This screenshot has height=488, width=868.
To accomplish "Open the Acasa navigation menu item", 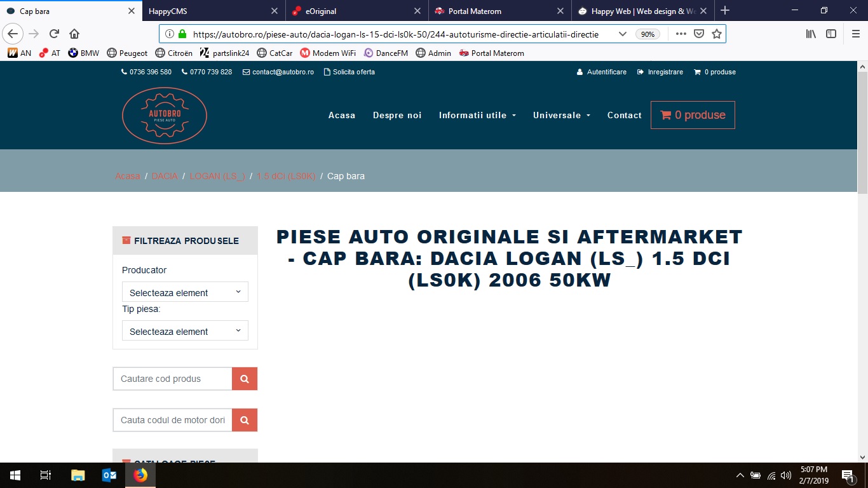I will click(342, 115).
